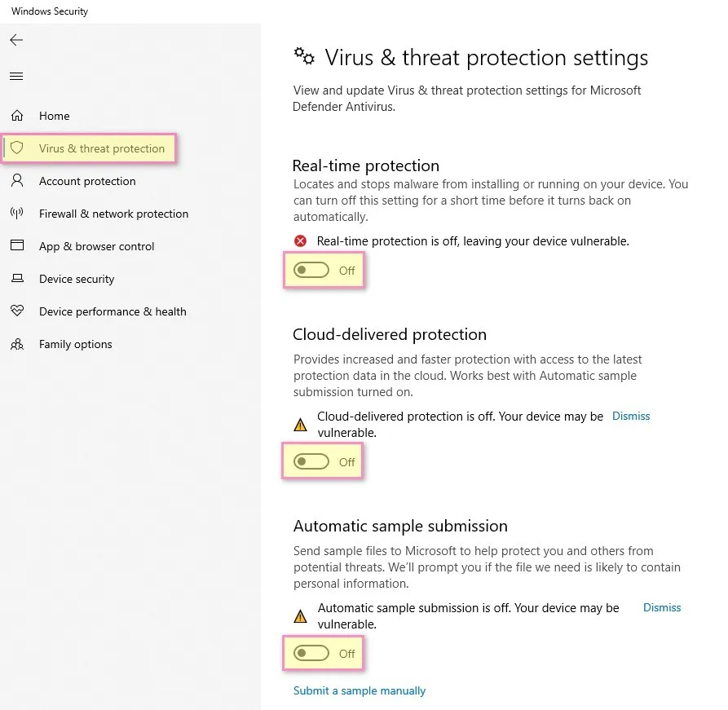
Task: Turn on Real-time protection toggle
Action: pos(311,271)
